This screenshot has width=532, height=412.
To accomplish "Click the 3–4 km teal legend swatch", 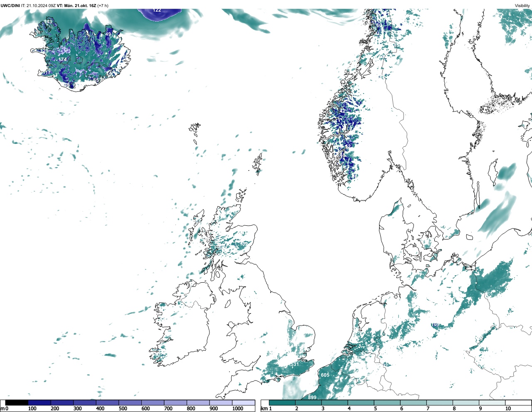I will [x=335, y=402].
